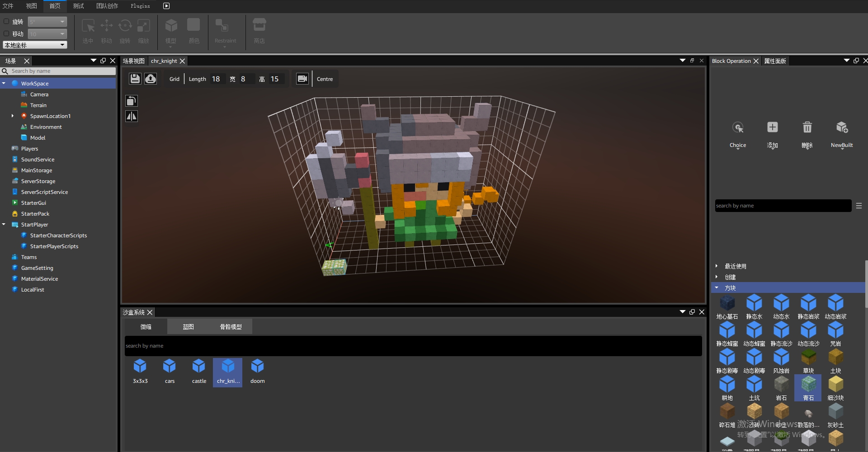This screenshot has height=452, width=868.
Task: Switch to the 骨骼模型 sandbox tab
Action: coord(231,327)
